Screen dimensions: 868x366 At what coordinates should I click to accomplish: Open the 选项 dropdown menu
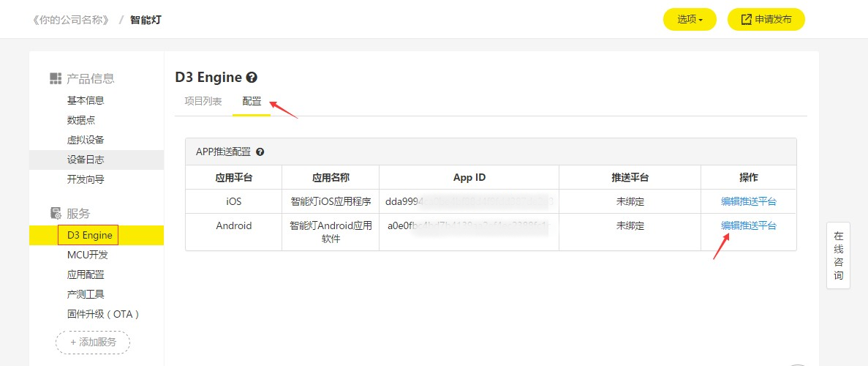[x=690, y=20]
